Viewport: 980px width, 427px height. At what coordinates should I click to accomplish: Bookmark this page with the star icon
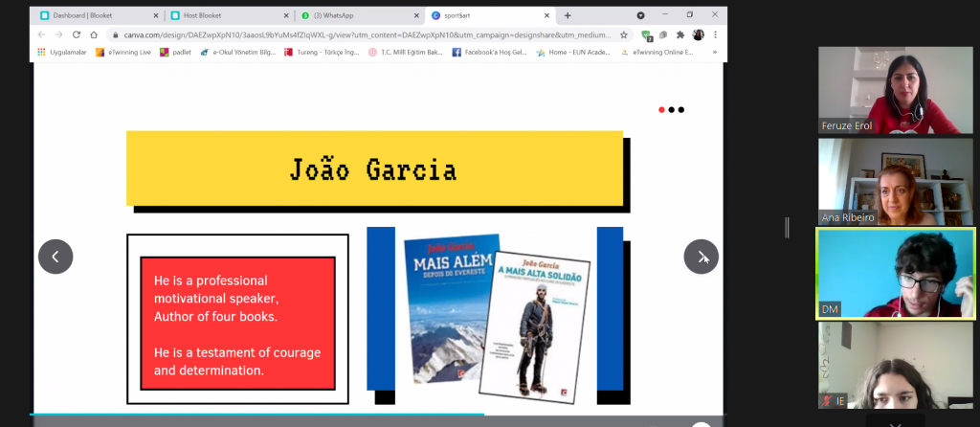click(624, 34)
